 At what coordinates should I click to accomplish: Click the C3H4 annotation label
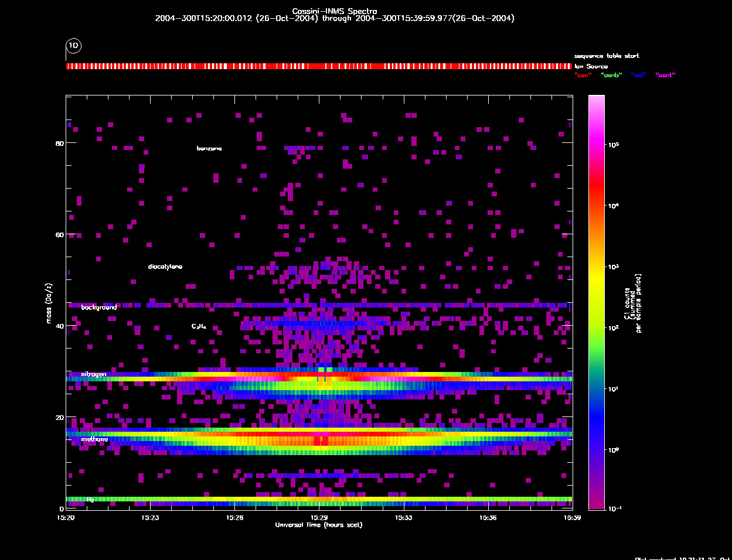(x=199, y=327)
